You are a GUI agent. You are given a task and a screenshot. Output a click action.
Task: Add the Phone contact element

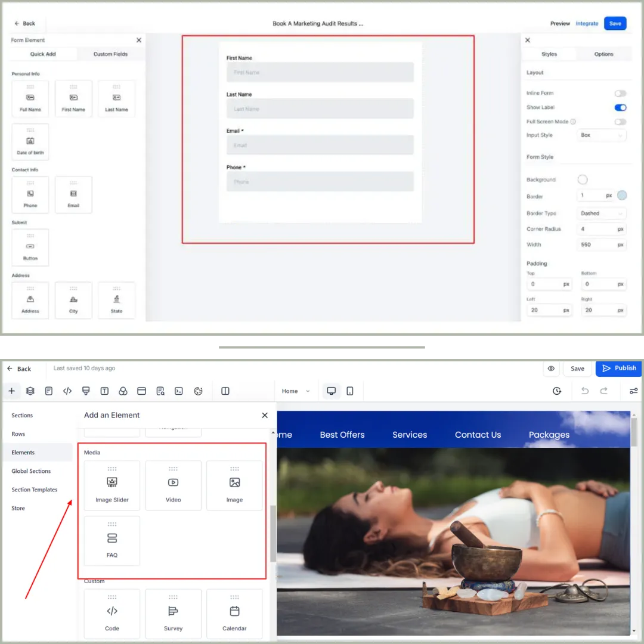(x=30, y=194)
